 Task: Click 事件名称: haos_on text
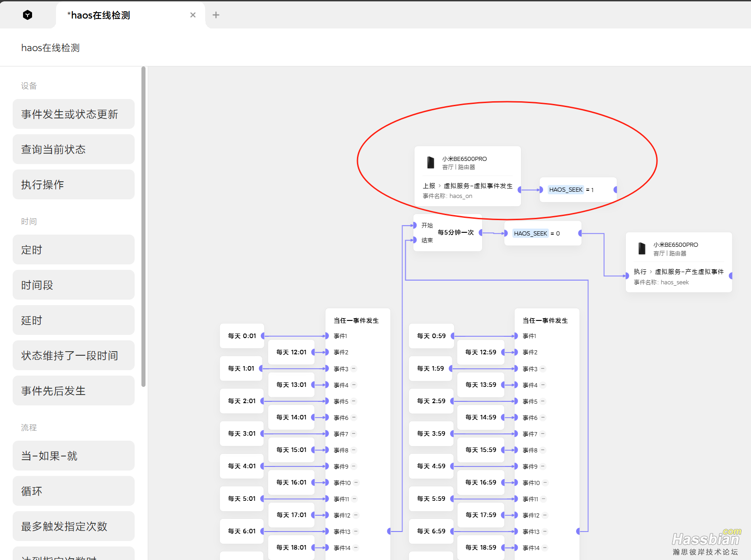(447, 196)
